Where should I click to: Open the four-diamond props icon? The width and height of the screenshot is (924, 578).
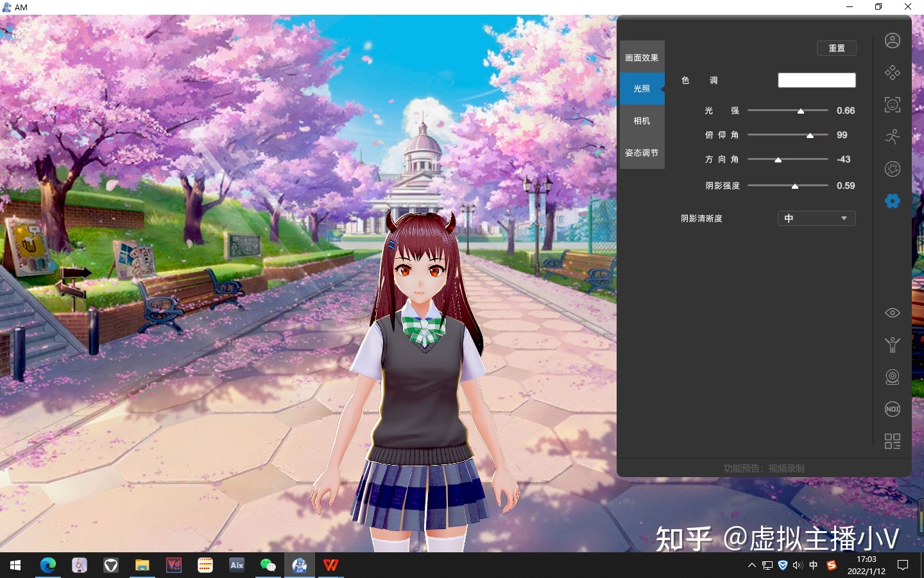(x=892, y=73)
